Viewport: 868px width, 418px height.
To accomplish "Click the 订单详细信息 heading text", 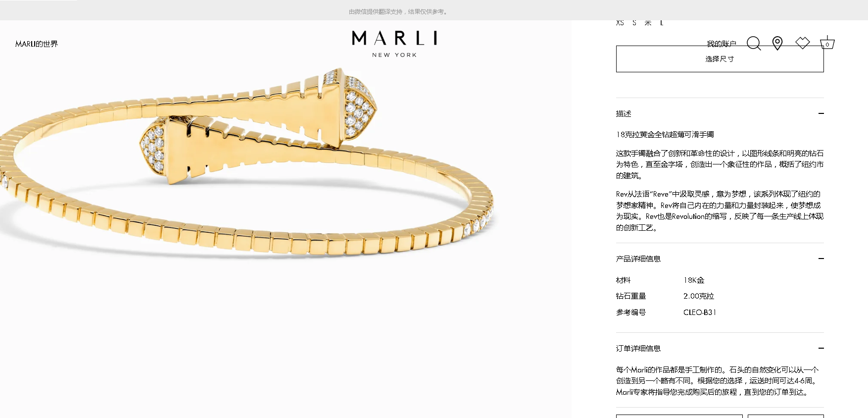I will click(x=638, y=348).
